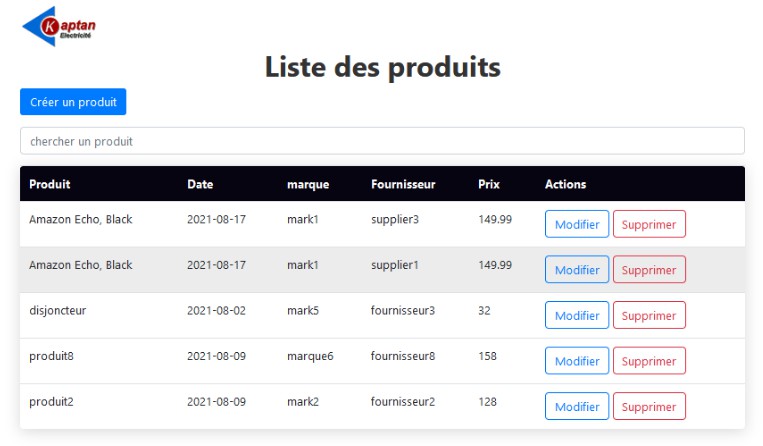763x446 pixels.
Task: Click Modifier for the disjoncteur product
Action: [576, 315]
